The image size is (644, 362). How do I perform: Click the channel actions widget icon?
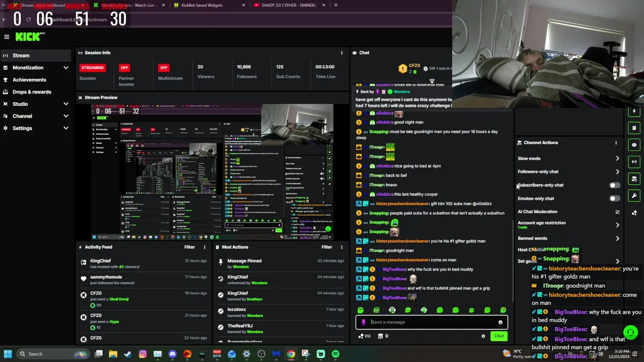click(634, 179)
